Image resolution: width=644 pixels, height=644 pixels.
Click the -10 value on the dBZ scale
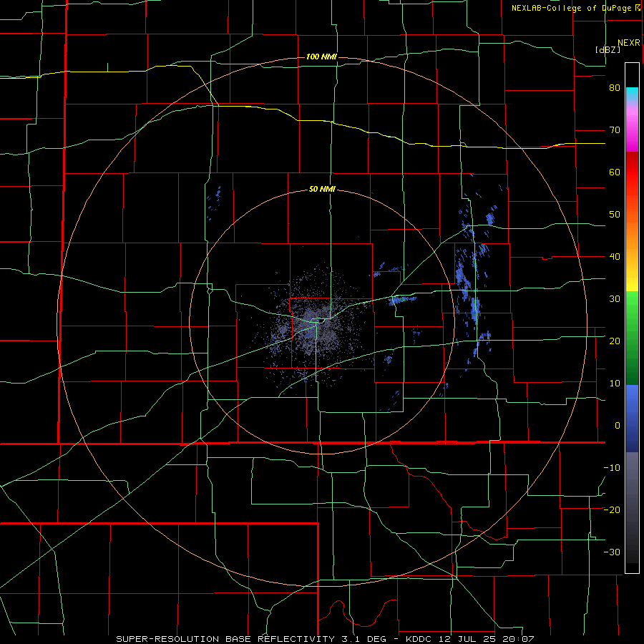(x=612, y=467)
